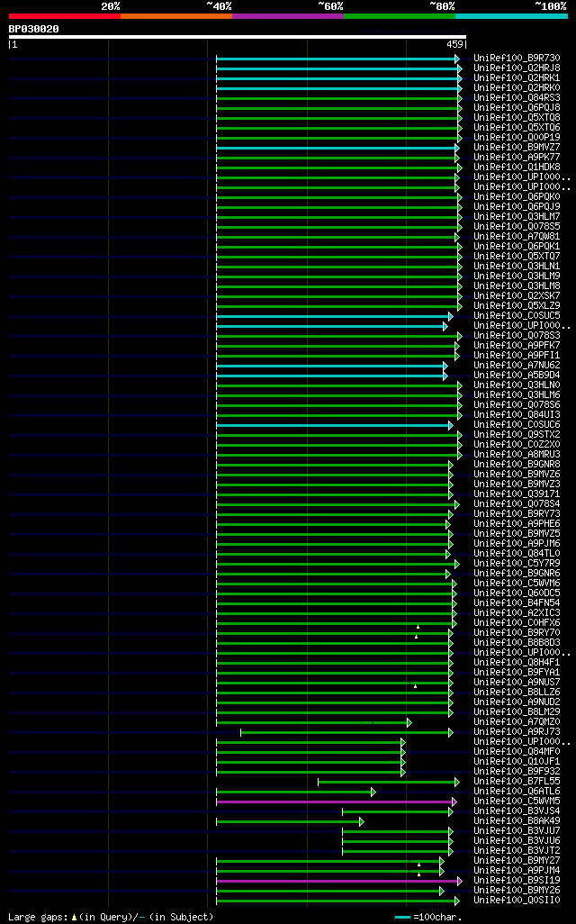Select hit label UniRef100_Q84UI3
576x924 pixels.
click(x=517, y=414)
